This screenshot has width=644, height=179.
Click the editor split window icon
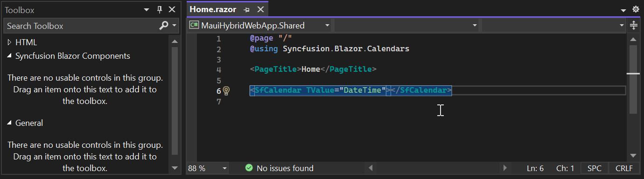[634, 25]
